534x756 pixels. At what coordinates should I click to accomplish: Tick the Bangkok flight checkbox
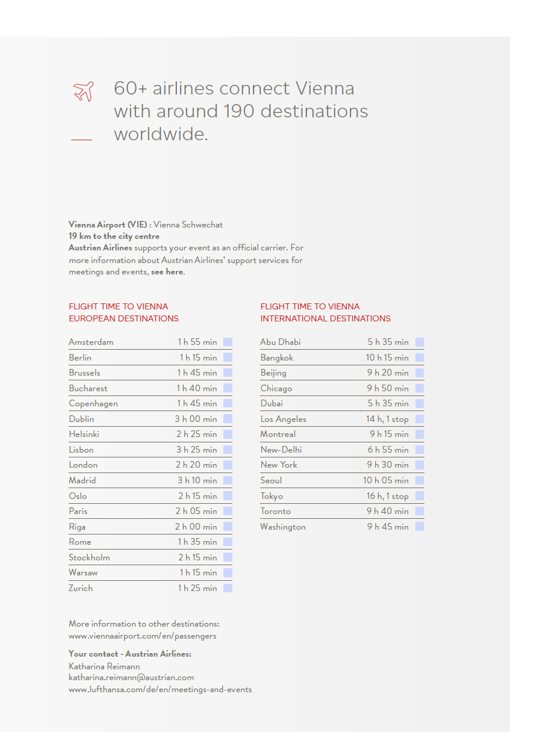coord(420,358)
